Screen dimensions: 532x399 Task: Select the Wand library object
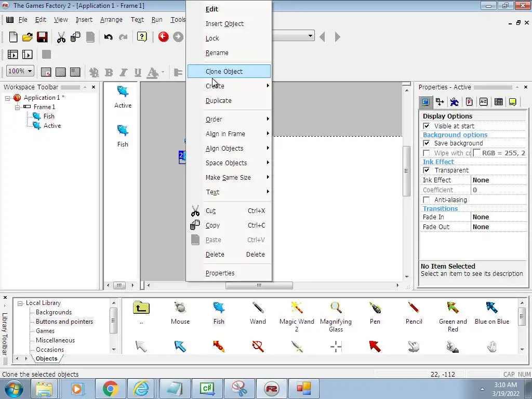258,313
